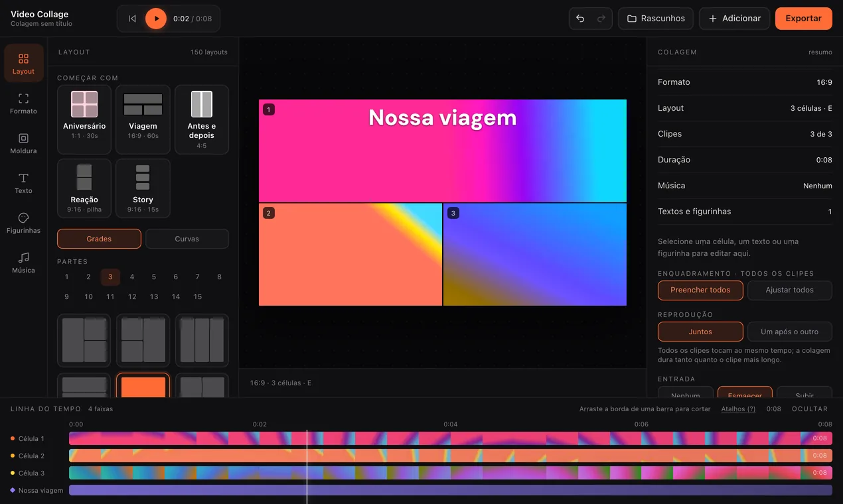Click the Layout row showing 3 células
The image size is (843, 504).
pos(745,108)
